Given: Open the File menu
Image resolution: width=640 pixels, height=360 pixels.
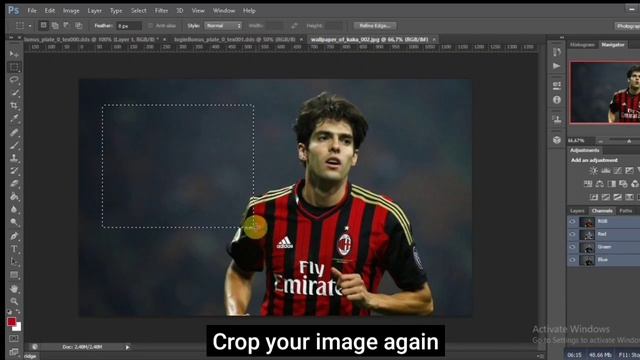Looking at the screenshot, I should (x=32, y=11).
